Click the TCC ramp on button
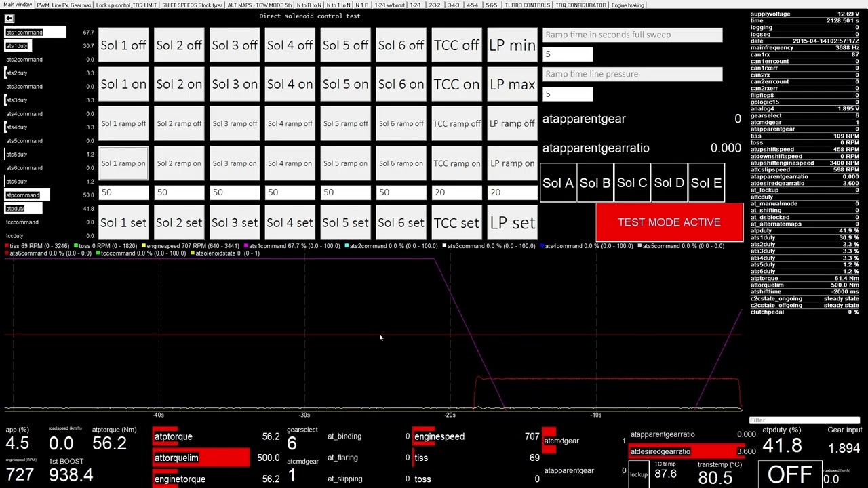Viewport: 868px width, 488px height. click(456, 163)
